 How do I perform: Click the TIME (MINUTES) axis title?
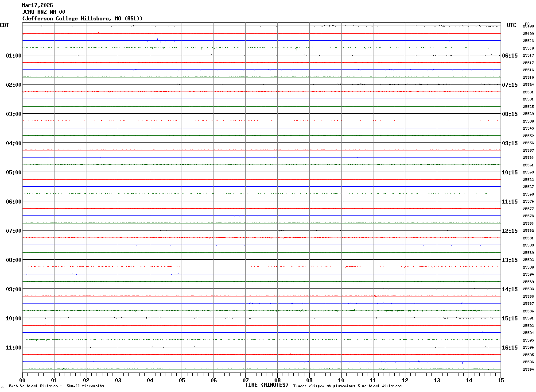pos(267,385)
